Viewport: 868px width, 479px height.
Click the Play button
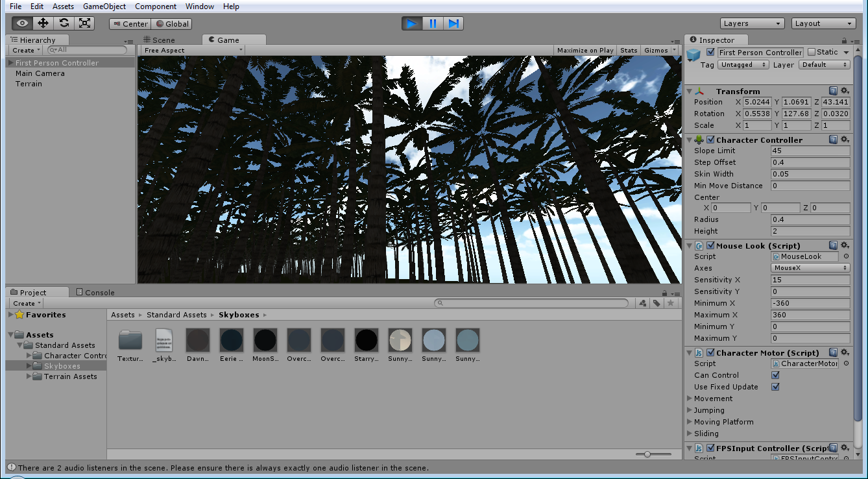[411, 23]
